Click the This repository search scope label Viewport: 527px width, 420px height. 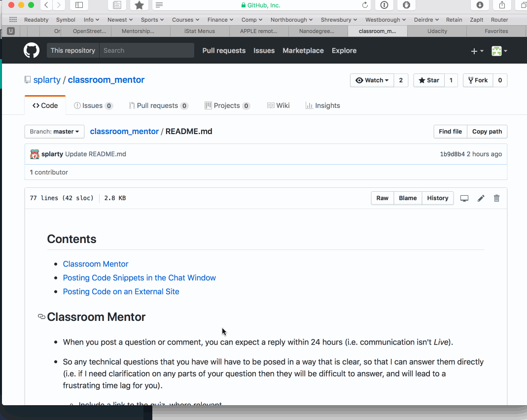click(x=73, y=50)
